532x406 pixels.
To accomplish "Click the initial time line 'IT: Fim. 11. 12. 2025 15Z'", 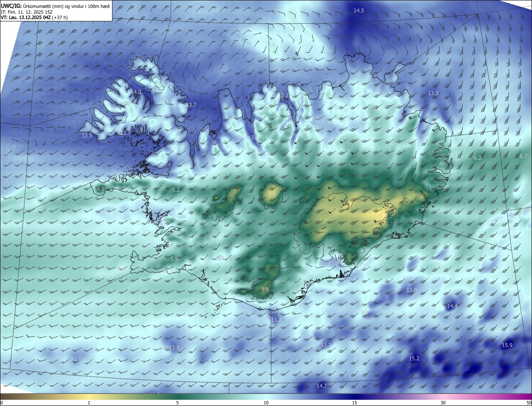I will [27, 12].
